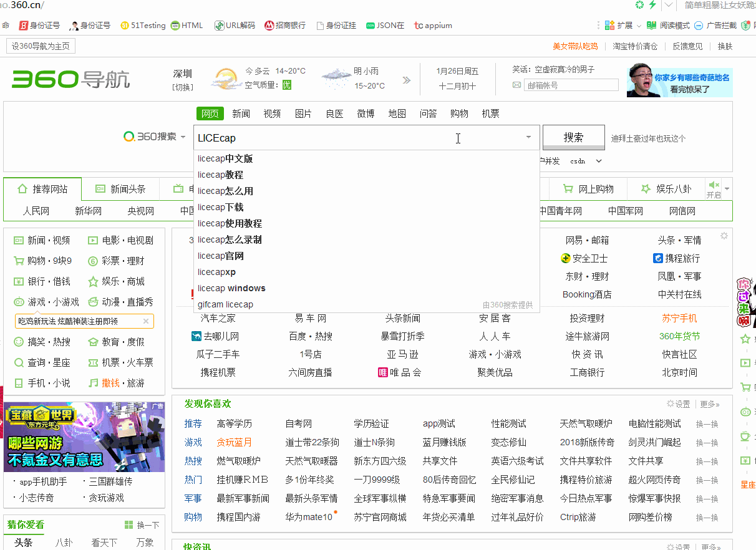
Task: Click 换一换 in the 购物 row
Action: [x=707, y=518]
